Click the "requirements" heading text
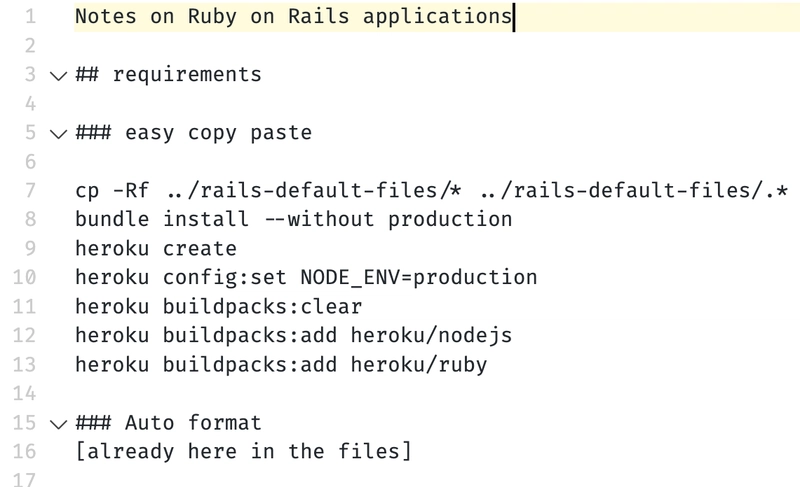 click(x=187, y=75)
